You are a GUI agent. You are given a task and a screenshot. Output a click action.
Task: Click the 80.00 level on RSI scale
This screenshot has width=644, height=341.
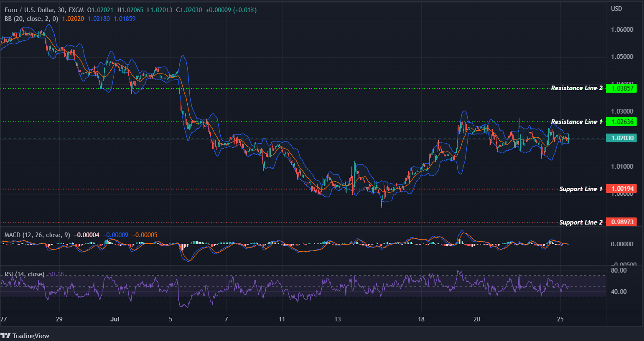pos(619,270)
